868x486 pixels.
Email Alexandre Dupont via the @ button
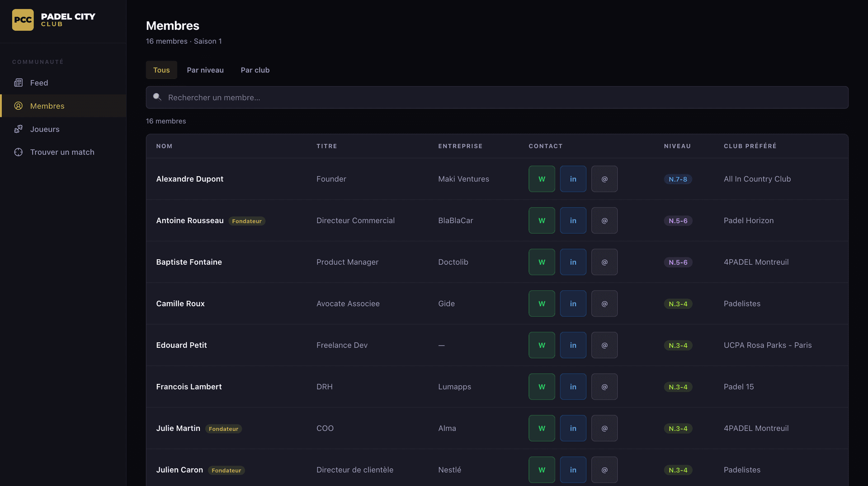pos(604,179)
